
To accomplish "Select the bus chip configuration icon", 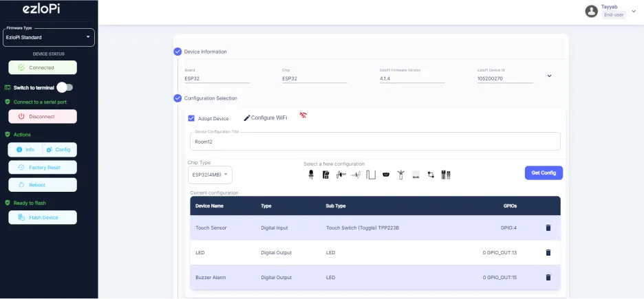I will [x=416, y=175].
